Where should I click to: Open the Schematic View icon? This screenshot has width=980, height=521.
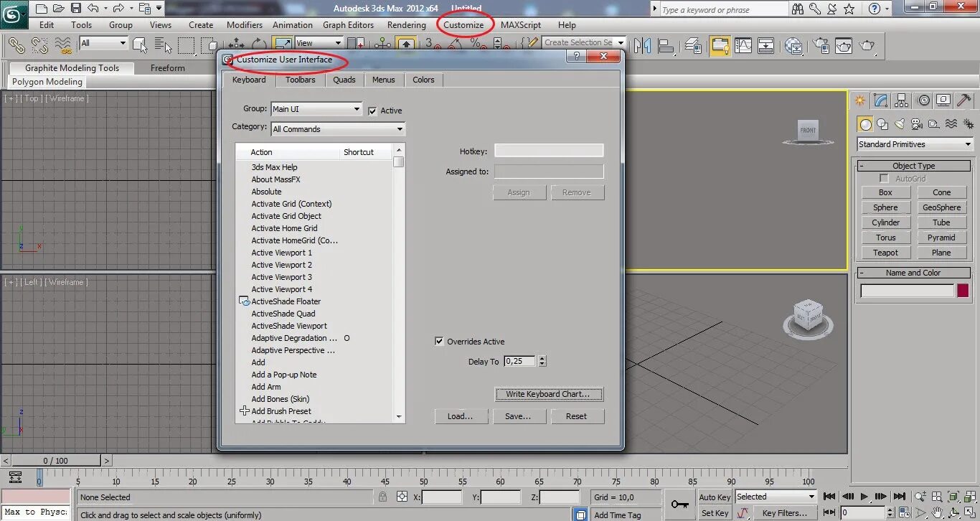click(x=766, y=45)
